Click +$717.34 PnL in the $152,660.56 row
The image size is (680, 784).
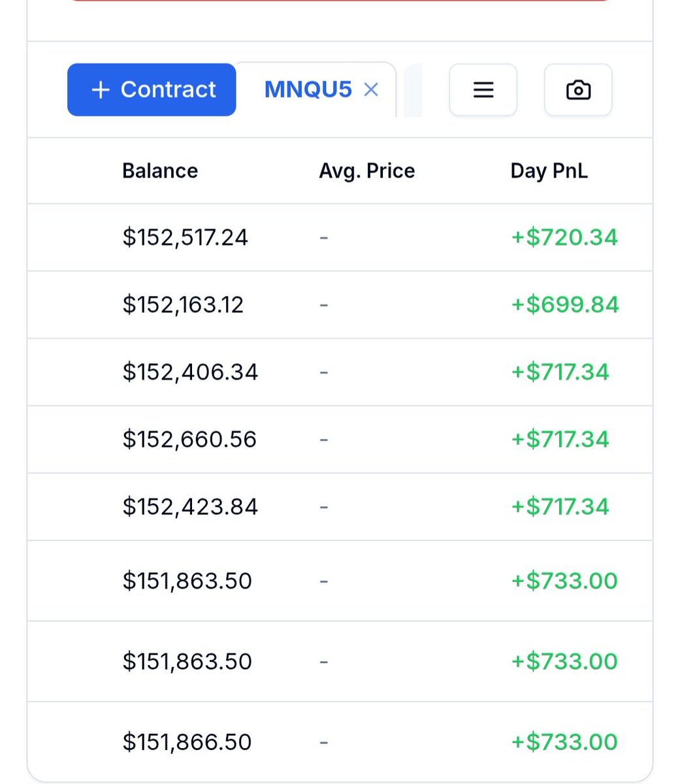coord(560,439)
